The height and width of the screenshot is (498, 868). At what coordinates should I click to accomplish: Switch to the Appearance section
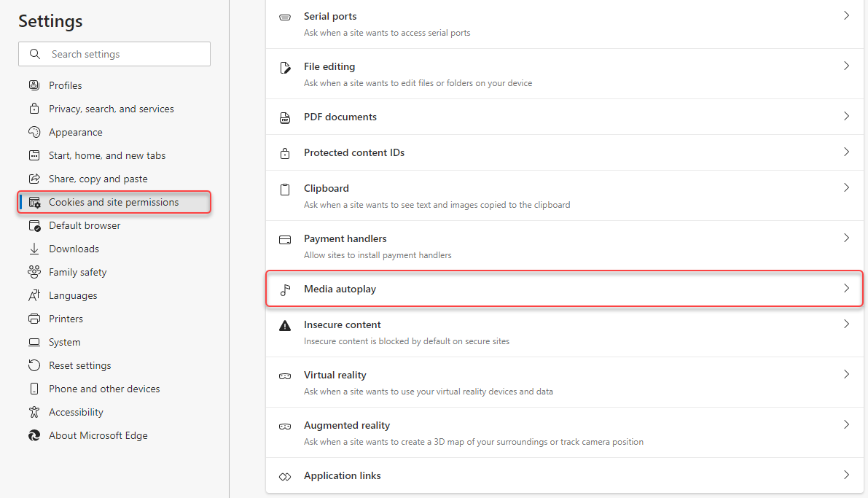(75, 131)
